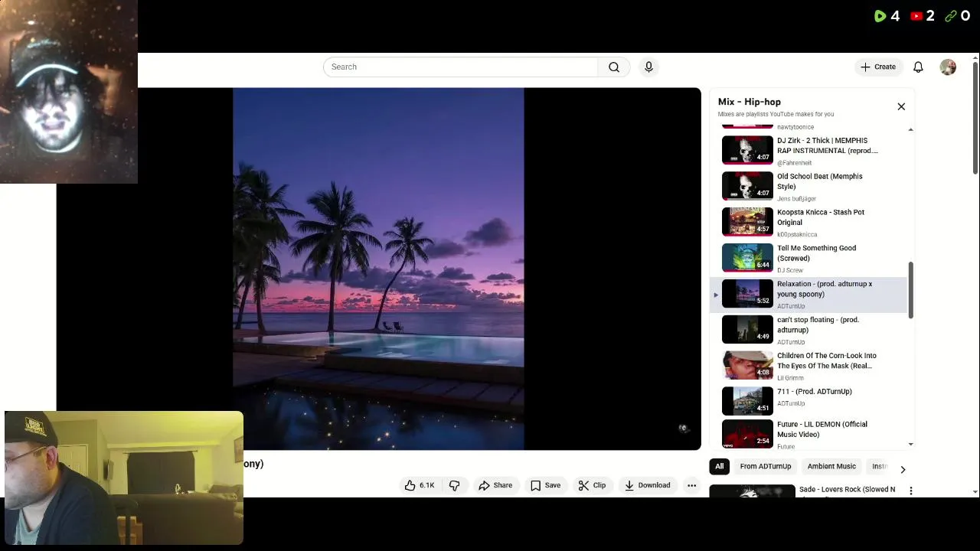Activate voice search microphone
This screenshot has height=551, width=980.
click(x=648, y=67)
